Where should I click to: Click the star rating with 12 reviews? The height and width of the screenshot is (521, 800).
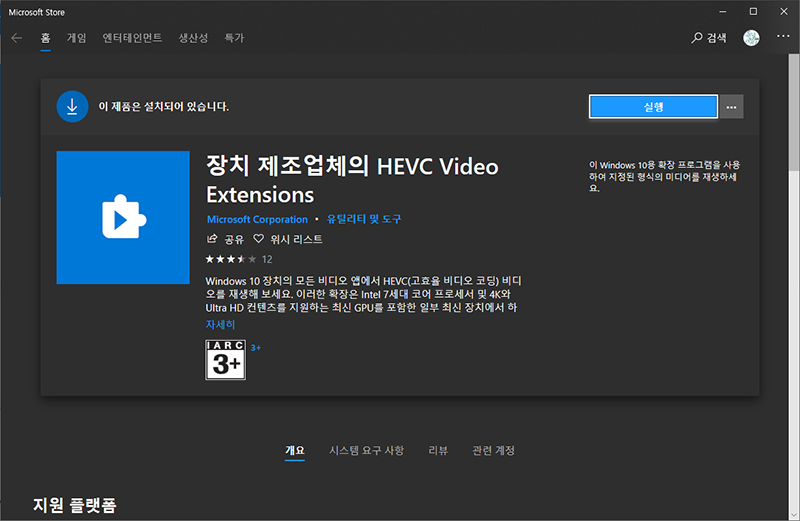click(239, 259)
